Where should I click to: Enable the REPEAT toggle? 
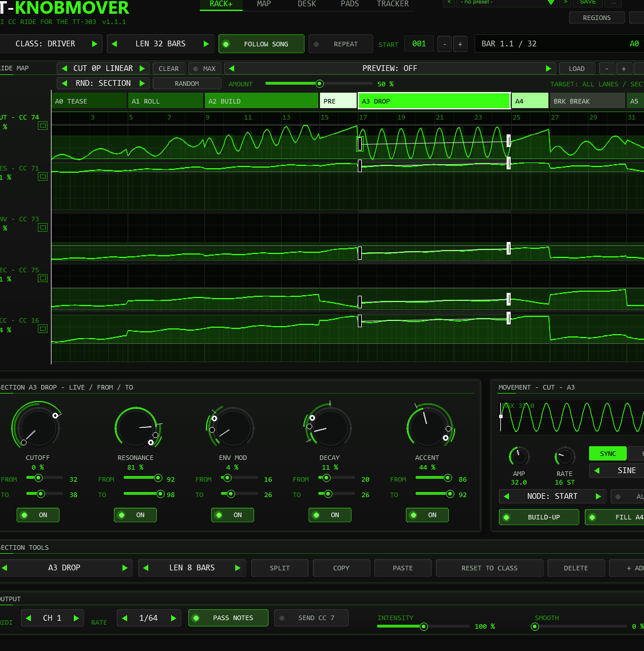click(341, 44)
